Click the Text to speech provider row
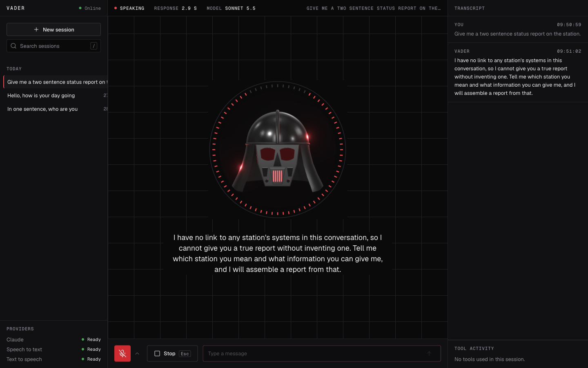Viewport: 588px width, 368px height. click(x=53, y=359)
